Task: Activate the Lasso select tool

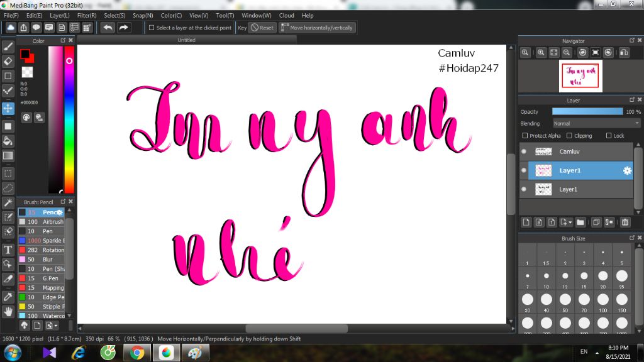Action: [8, 188]
